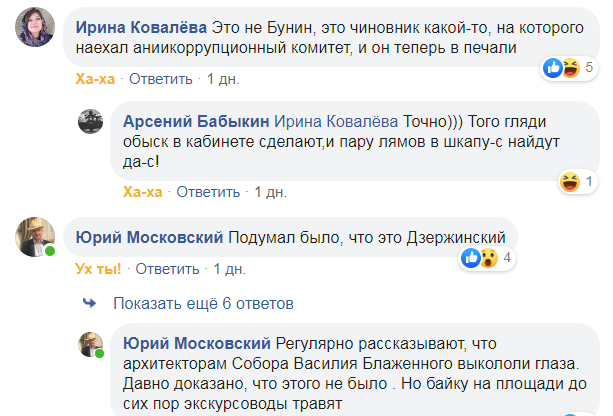Click 'Ответить' under Арсений Бабыкин's reply

210,190
